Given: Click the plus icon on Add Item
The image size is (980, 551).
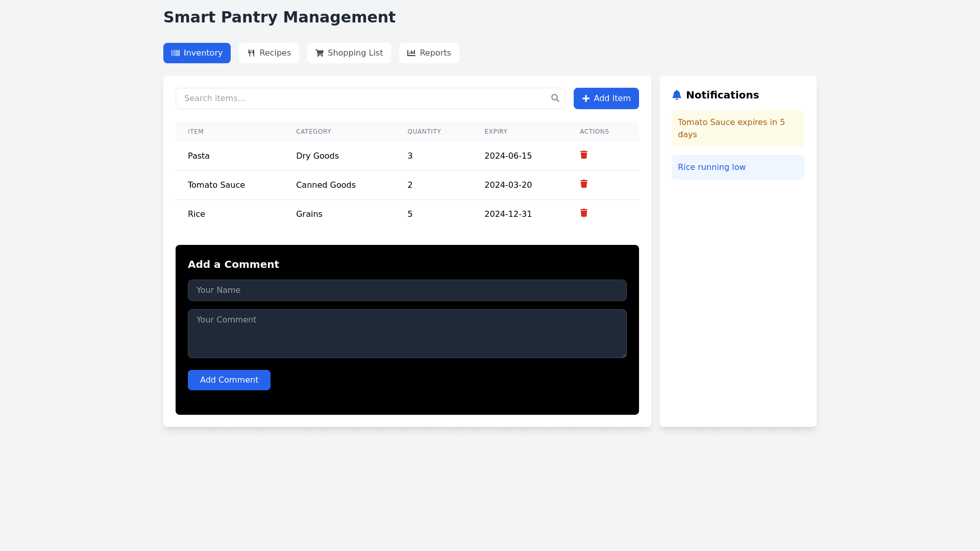Looking at the screenshot, I should tap(586, 98).
